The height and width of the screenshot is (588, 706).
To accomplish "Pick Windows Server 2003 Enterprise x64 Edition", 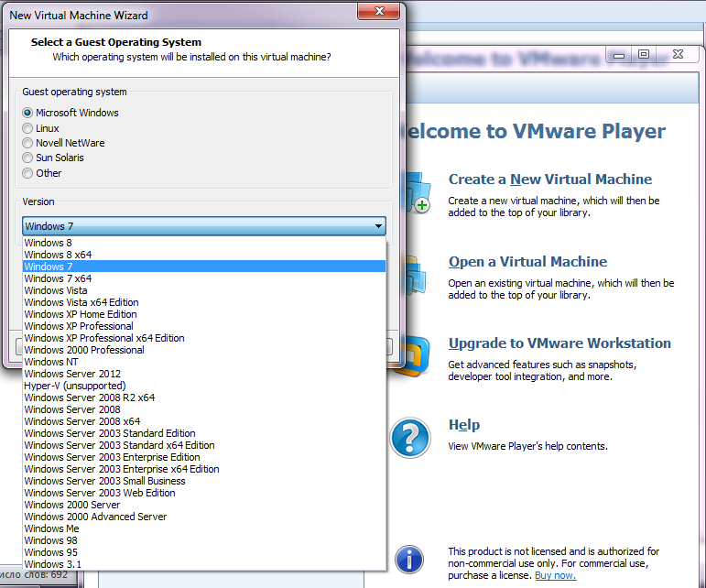I will (x=204, y=469).
